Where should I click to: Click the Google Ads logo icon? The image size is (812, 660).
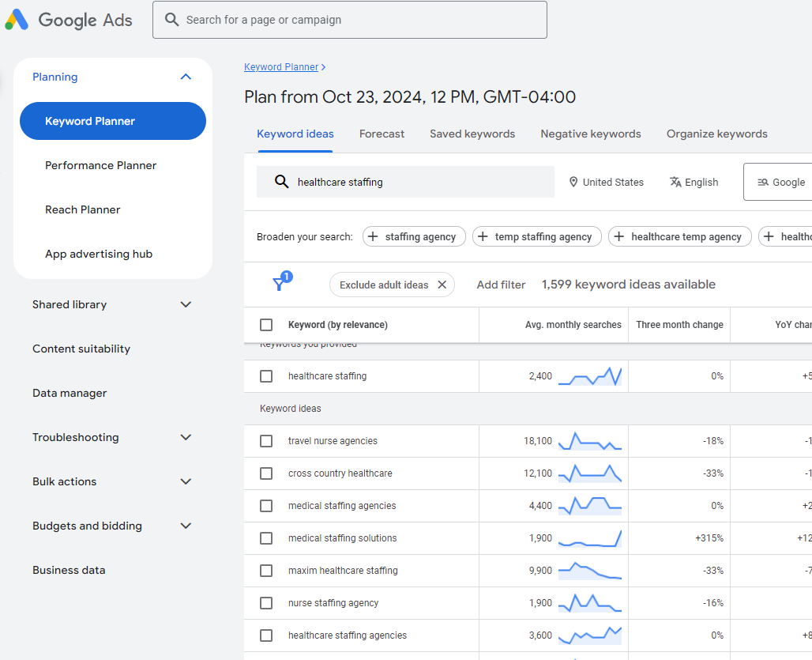click(17, 20)
